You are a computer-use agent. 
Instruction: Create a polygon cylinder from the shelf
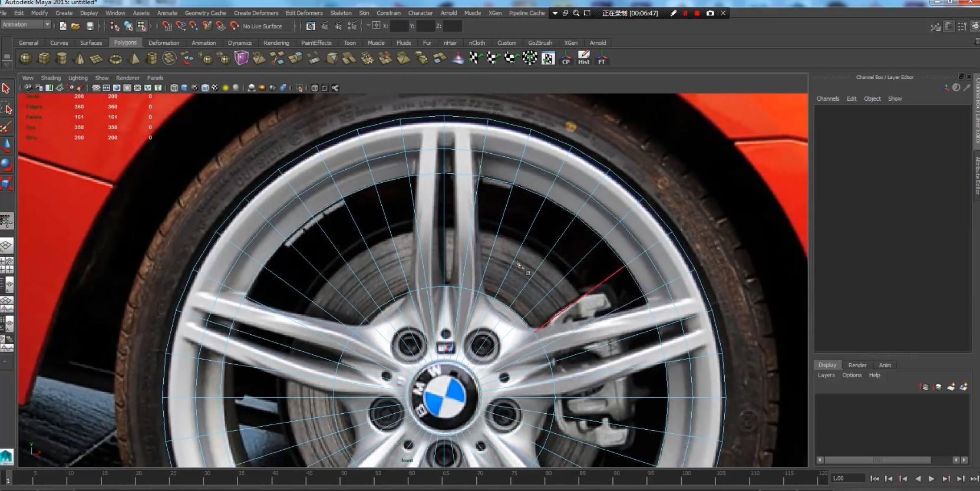click(x=62, y=58)
